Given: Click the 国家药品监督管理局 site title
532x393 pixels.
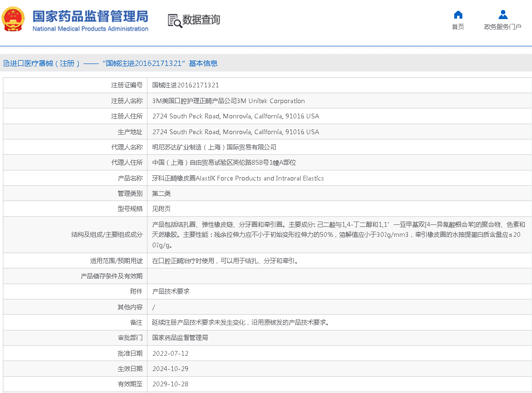Looking at the screenshot, I should pos(90,16).
